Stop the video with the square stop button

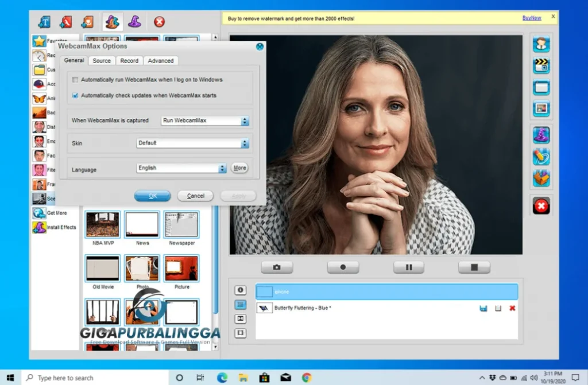pyautogui.click(x=474, y=267)
